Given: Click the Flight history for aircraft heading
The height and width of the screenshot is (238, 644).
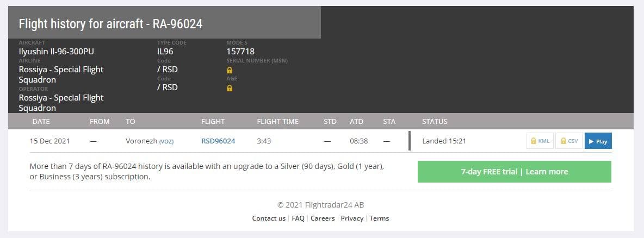Looking at the screenshot, I should coord(111,24).
